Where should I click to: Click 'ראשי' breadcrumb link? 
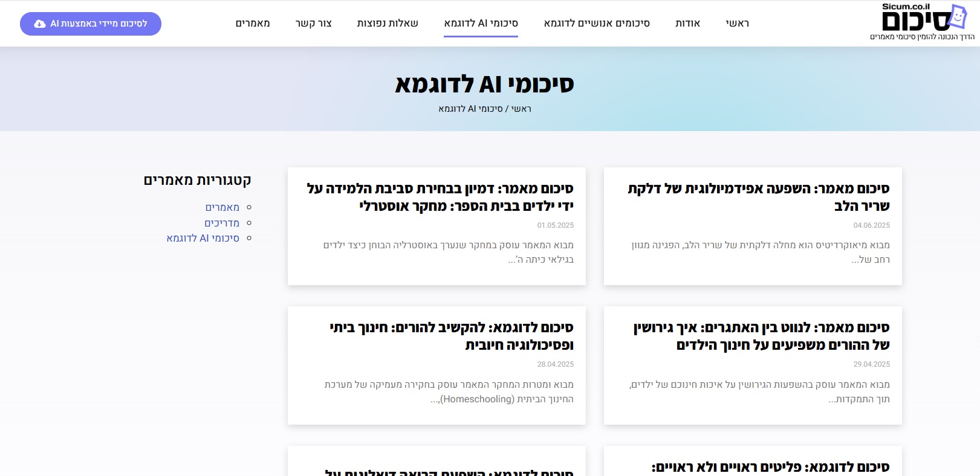point(521,109)
